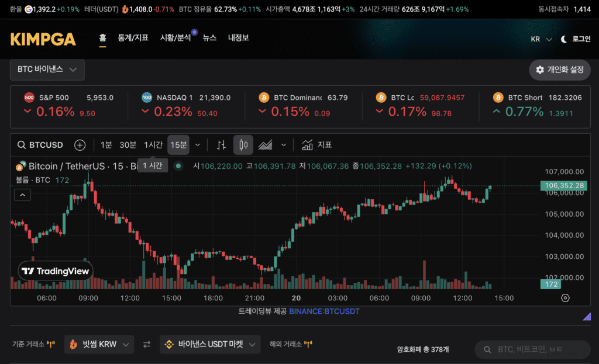This screenshot has width=599, height=364.
Task: Click the green market status dot
Action: 178,166
